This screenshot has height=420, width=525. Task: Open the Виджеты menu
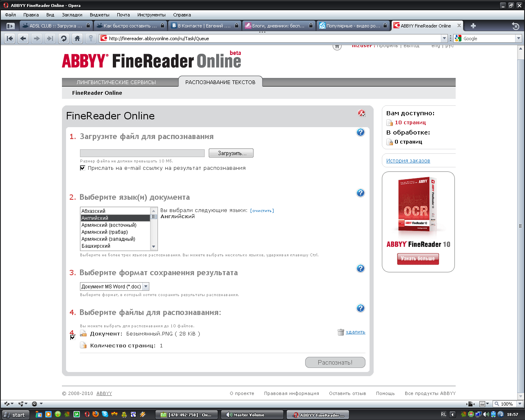[100, 15]
